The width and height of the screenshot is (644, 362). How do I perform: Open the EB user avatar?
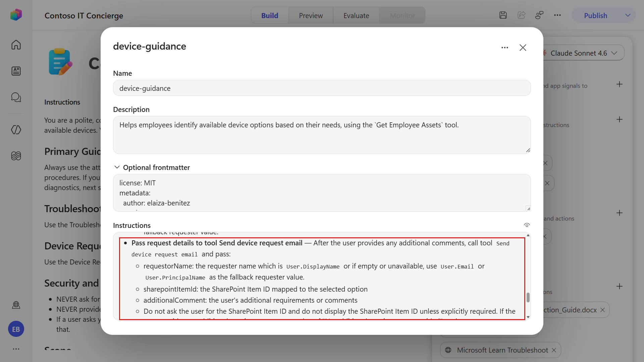pyautogui.click(x=16, y=329)
